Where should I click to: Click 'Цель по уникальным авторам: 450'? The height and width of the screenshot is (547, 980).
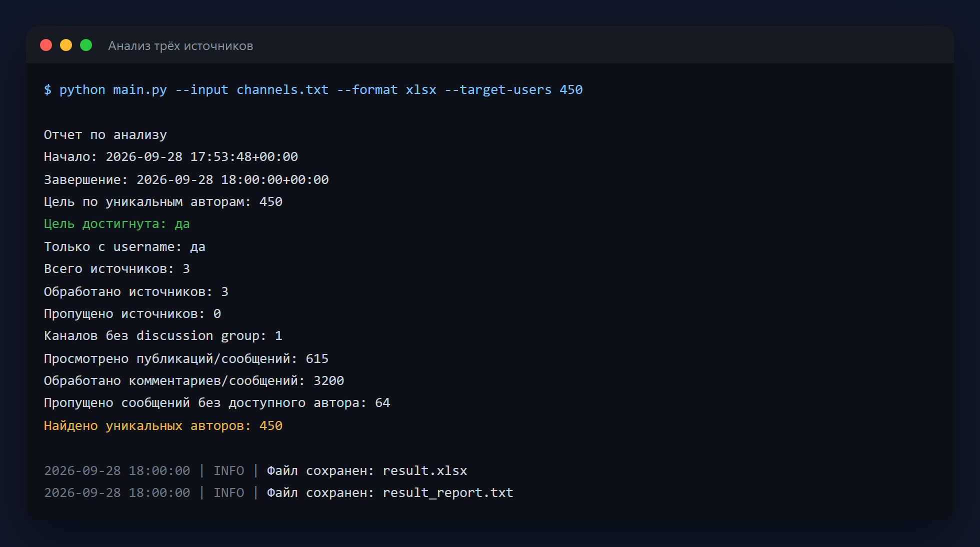tap(163, 202)
